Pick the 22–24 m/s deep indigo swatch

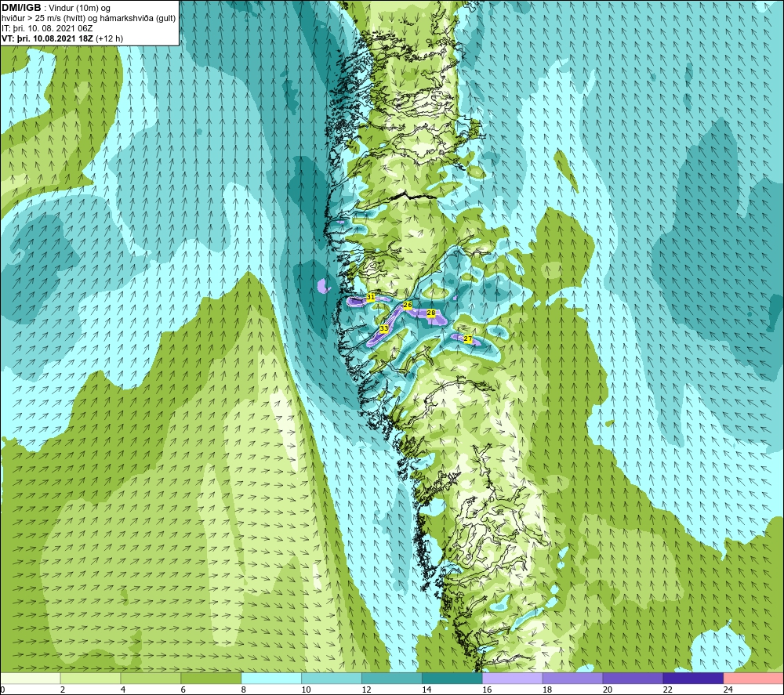click(x=693, y=679)
